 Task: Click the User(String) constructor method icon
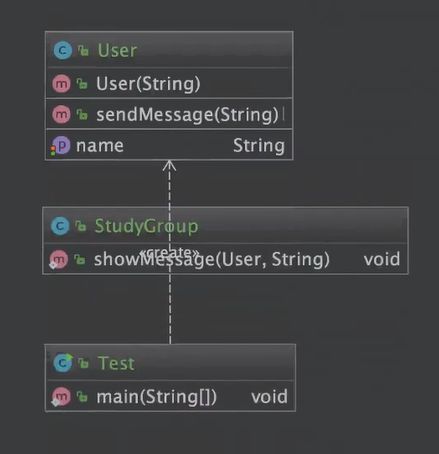[61, 83]
